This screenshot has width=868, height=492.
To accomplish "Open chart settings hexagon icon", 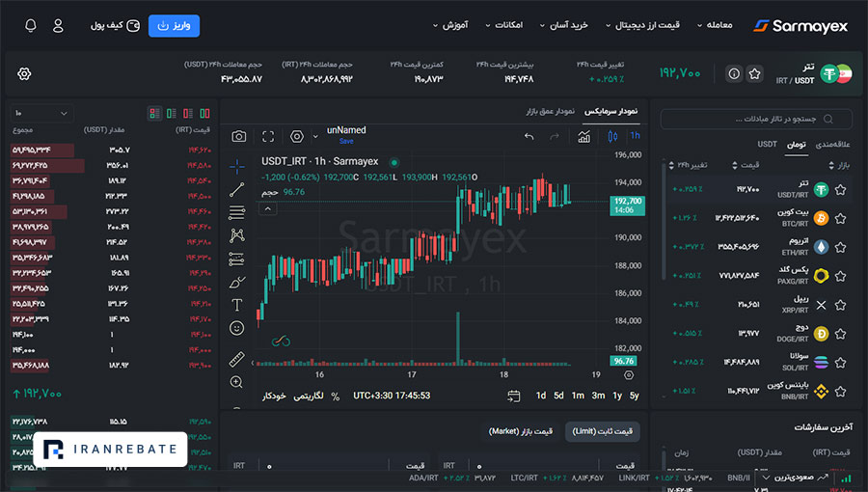I will (x=297, y=136).
